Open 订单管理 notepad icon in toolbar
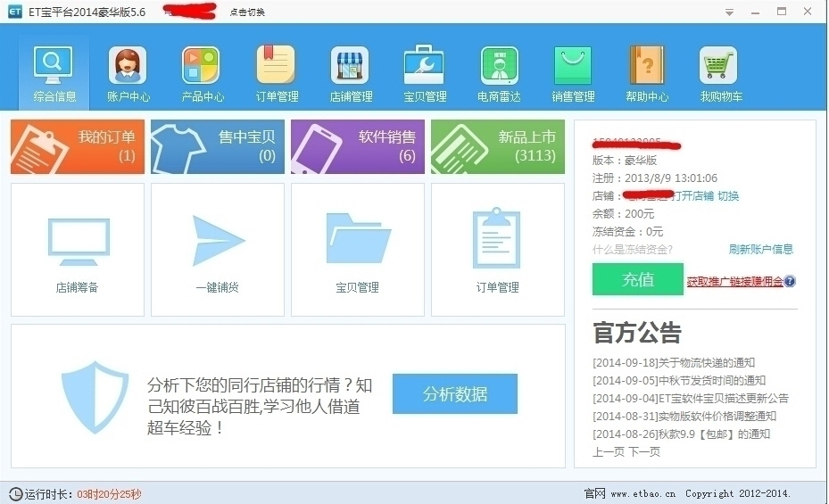Image resolution: width=829 pixels, height=504 pixels. point(276,65)
